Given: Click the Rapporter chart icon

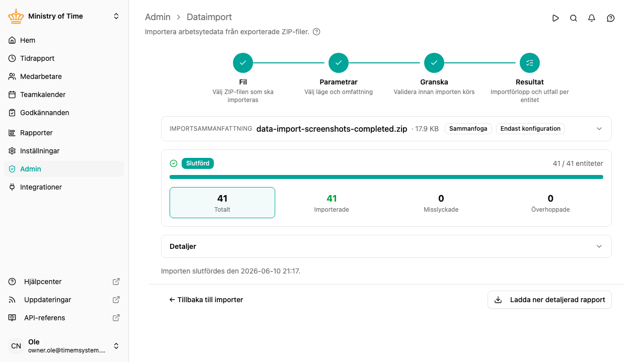Looking at the screenshot, I should (12, 133).
